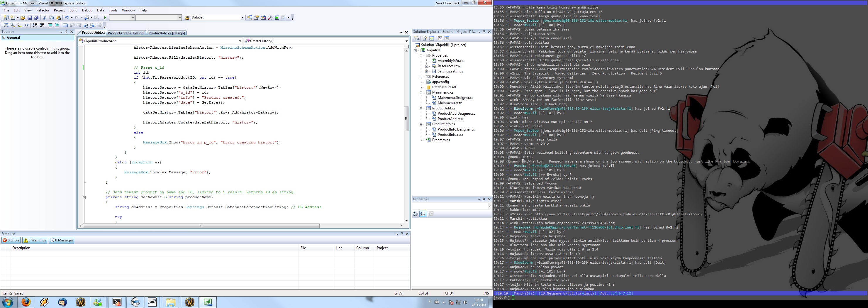Click the code editor horizontal scrollbar thumb
This screenshot has width=868, height=308.
(201, 226)
